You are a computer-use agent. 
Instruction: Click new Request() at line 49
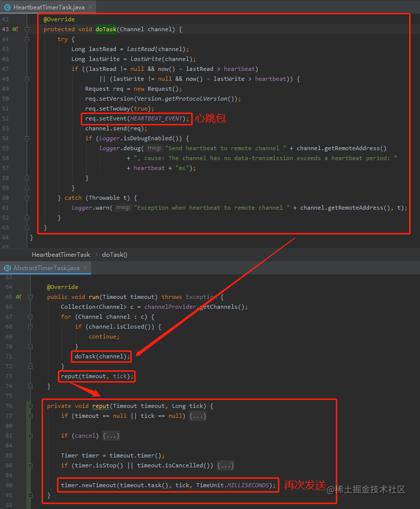tap(156, 89)
